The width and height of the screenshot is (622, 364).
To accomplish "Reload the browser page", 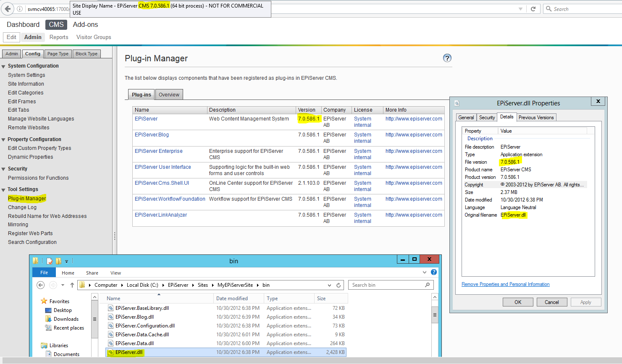I will click(x=533, y=9).
